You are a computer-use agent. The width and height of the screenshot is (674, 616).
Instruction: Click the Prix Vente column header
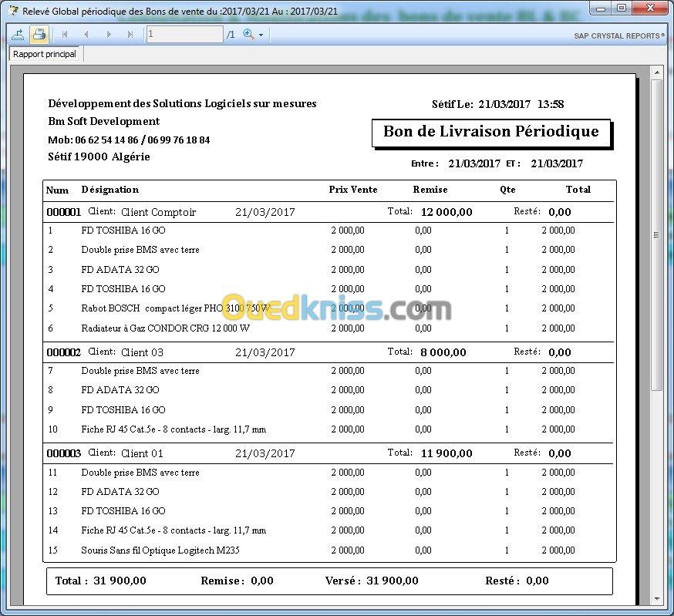[x=353, y=190]
